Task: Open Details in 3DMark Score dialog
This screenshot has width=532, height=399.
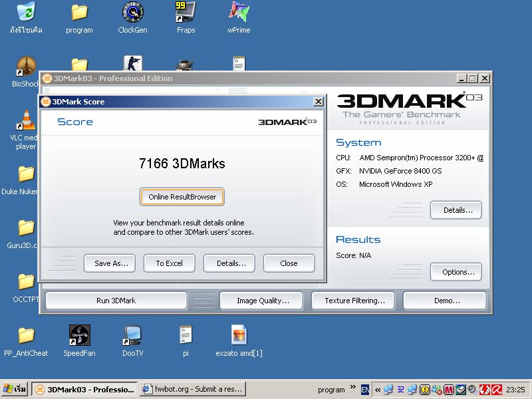Action: tap(229, 263)
